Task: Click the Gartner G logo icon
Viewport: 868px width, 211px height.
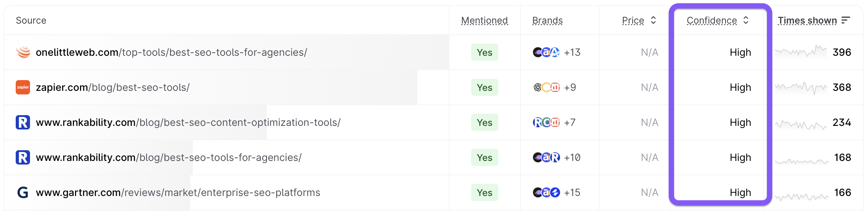Action: pyautogui.click(x=23, y=192)
